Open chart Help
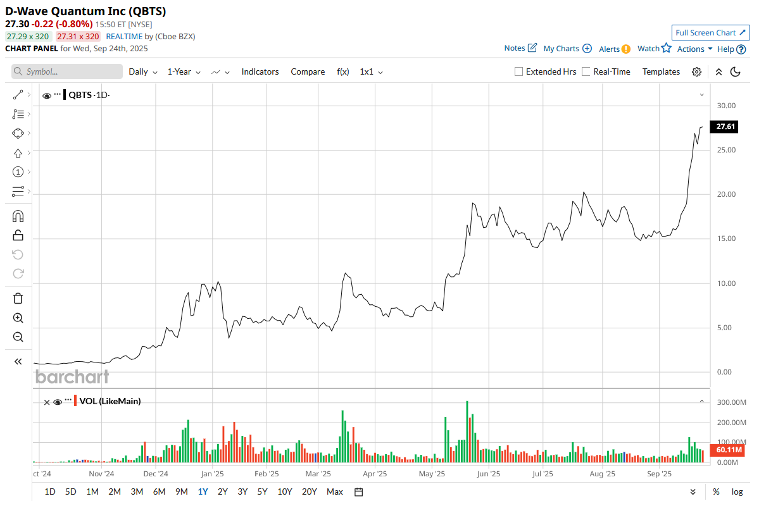 tap(731, 49)
